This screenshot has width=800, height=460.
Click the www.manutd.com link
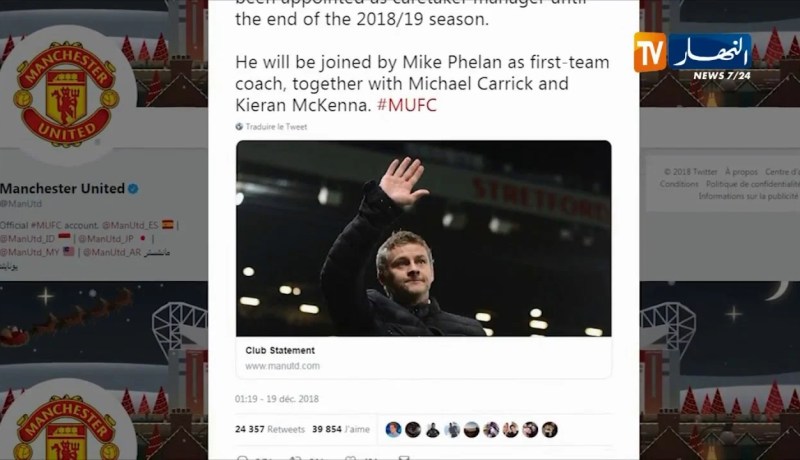[282, 366]
